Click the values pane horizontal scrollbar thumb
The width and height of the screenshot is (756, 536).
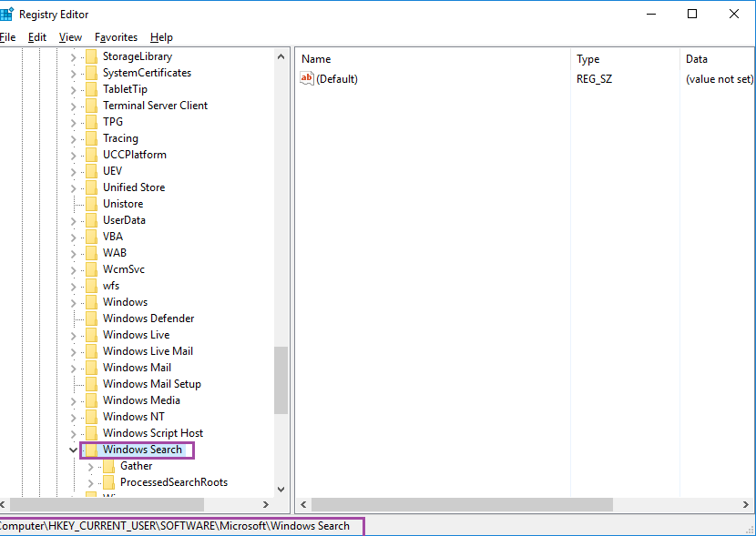pyautogui.click(x=462, y=505)
